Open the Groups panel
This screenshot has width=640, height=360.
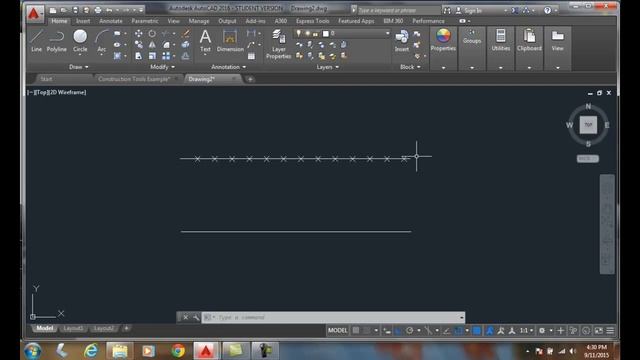click(472, 37)
